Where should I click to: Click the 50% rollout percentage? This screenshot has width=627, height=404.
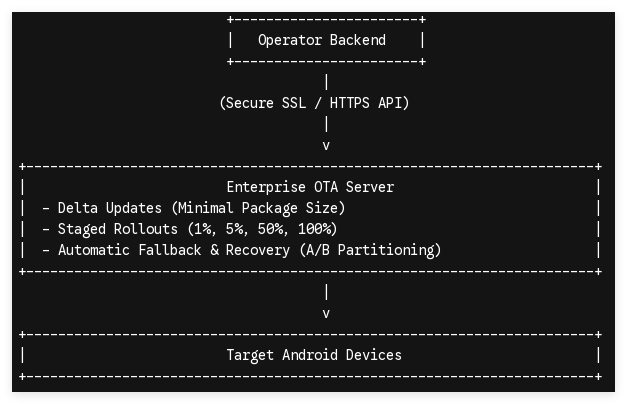272,229
